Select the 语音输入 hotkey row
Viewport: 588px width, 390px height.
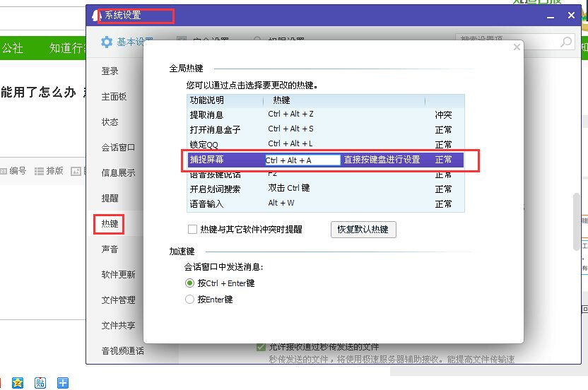tap(326, 204)
